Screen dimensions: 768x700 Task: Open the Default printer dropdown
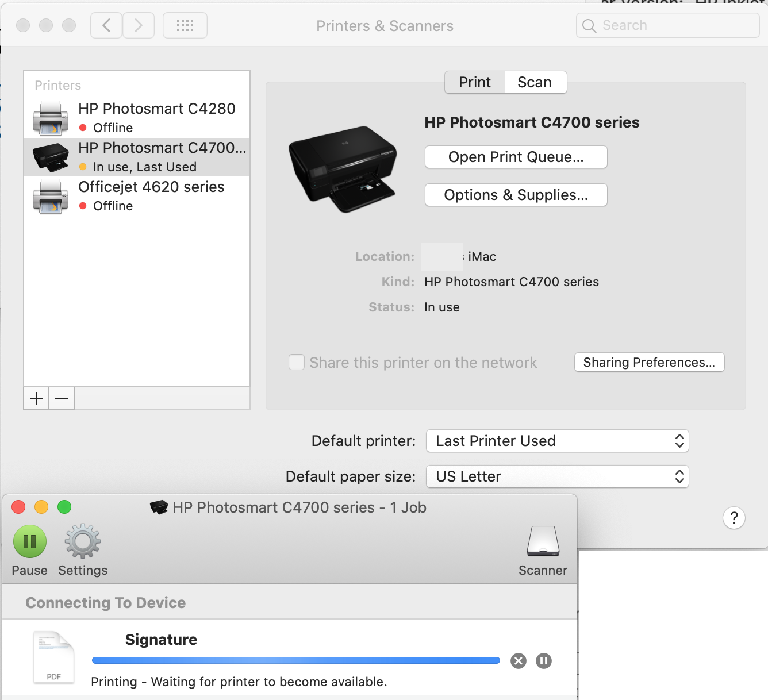pyautogui.click(x=558, y=441)
